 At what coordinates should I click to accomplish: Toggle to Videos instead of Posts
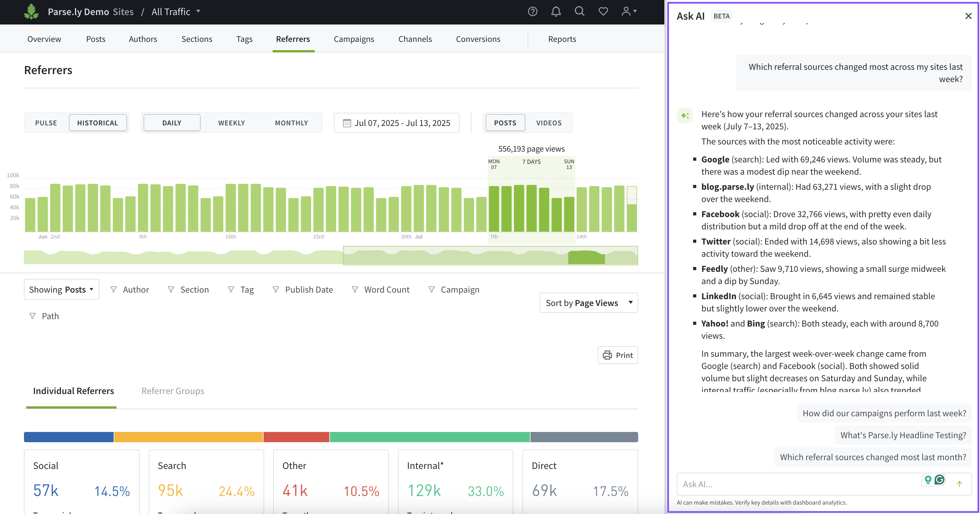[549, 123]
